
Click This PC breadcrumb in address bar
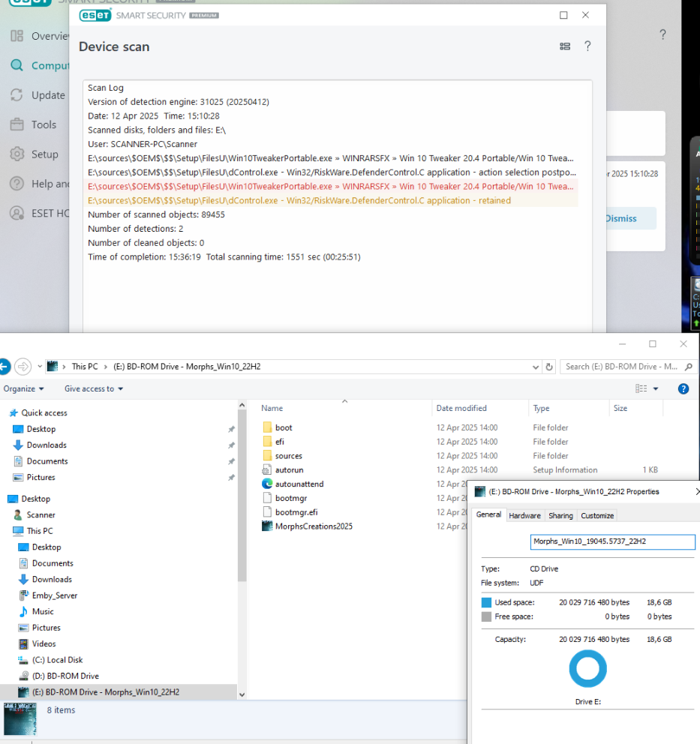85,366
